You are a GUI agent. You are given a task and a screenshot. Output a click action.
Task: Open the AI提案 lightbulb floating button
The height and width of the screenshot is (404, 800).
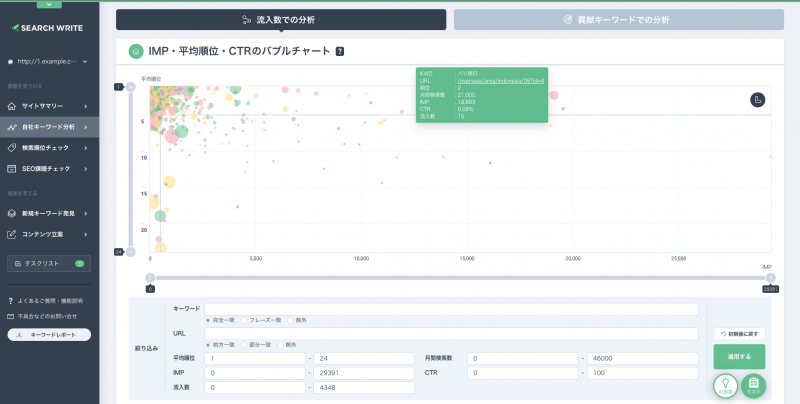coord(726,386)
